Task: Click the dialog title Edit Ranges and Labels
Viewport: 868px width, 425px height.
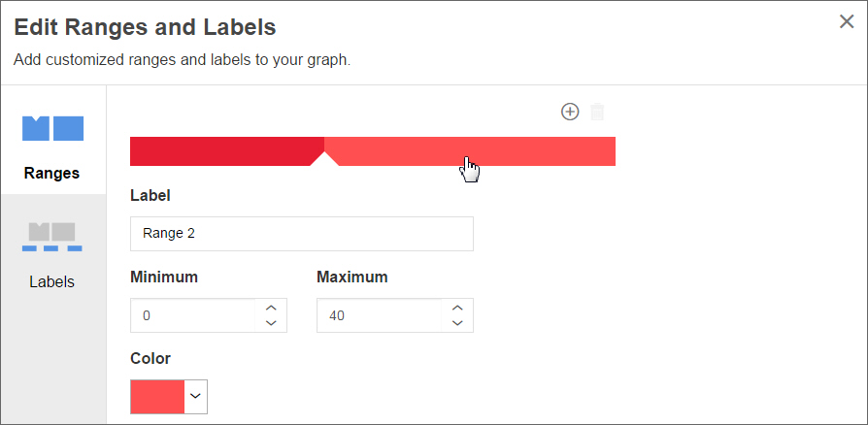Action: 145,27
